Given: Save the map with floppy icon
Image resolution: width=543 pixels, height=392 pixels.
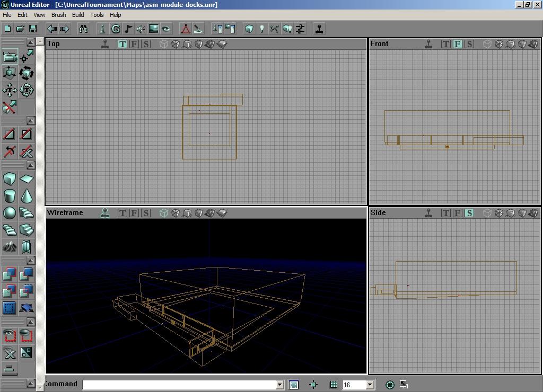Looking at the screenshot, I should click(x=33, y=29).
